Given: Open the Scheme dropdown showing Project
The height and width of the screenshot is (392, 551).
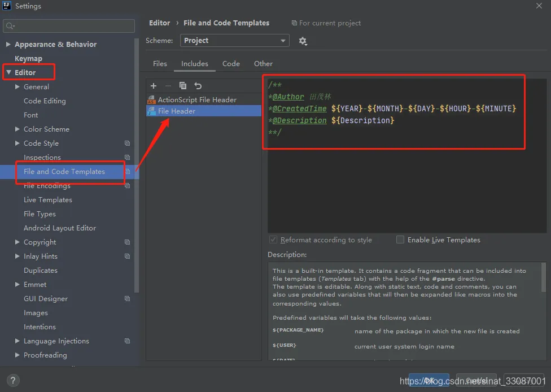Looking at the screenshot, I should point(234,41).
